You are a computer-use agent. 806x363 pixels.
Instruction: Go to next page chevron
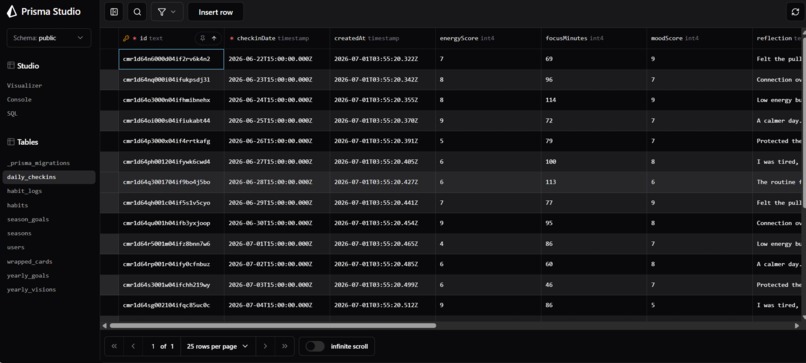click(265, 347)
